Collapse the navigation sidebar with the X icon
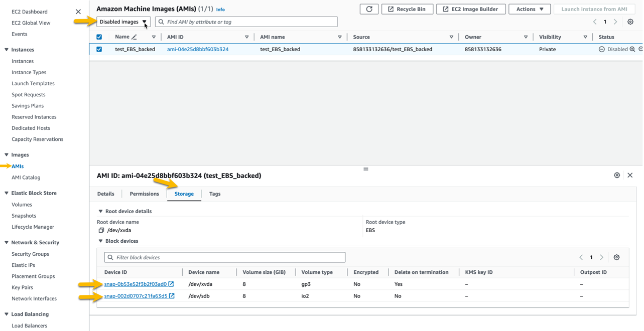Screen dimensions: 644x331 78,11
